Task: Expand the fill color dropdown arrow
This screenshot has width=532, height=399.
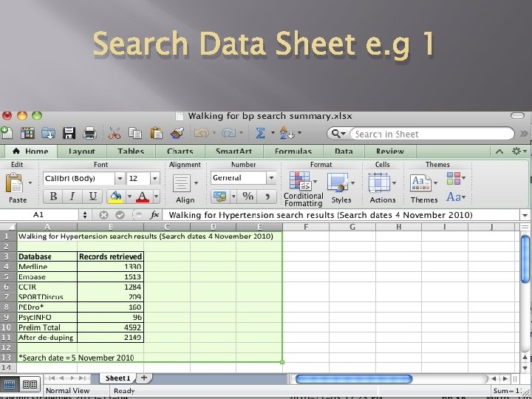Action: tap(129, 197)
